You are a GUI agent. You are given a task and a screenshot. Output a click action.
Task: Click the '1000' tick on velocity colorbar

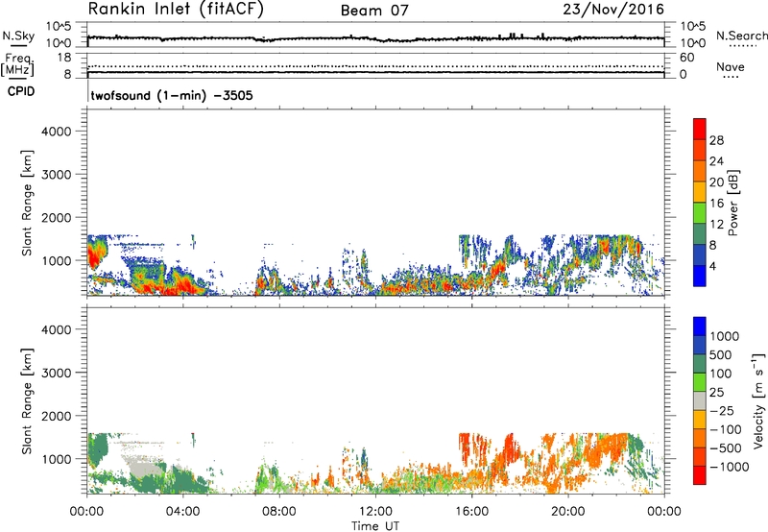[725, 336]
